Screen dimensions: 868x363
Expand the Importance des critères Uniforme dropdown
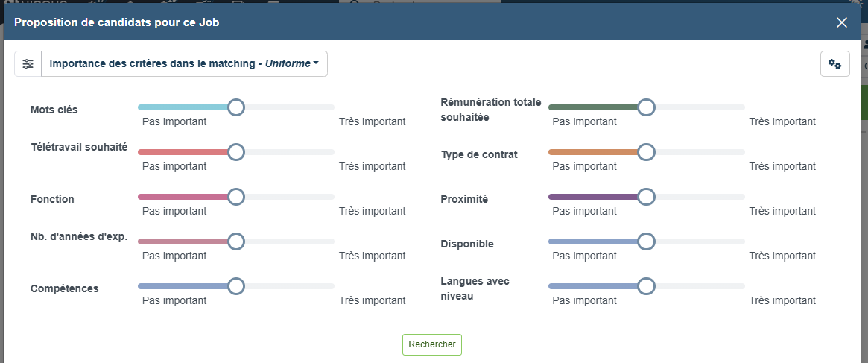(184, 64)
